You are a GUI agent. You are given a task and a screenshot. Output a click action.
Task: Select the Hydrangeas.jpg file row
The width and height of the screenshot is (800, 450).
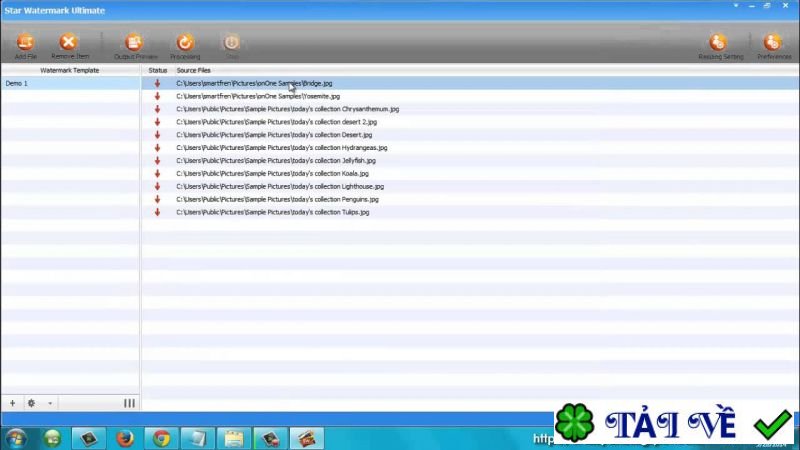point(470,147)
